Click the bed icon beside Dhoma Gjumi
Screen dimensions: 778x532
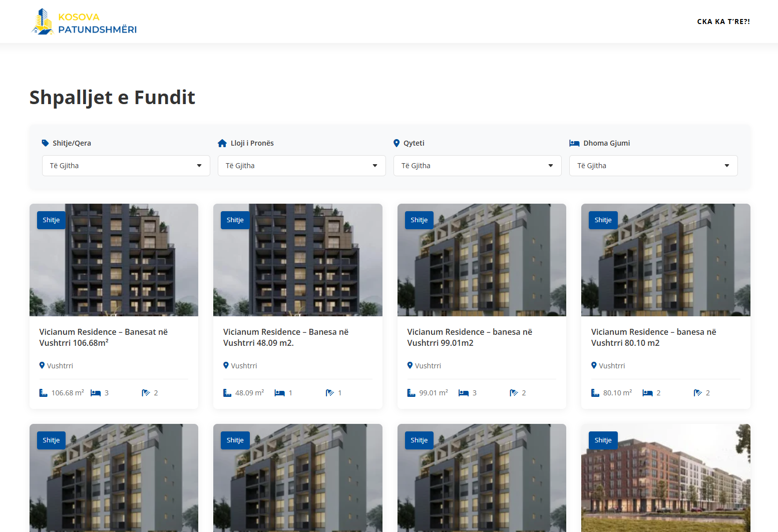(574, 143)
